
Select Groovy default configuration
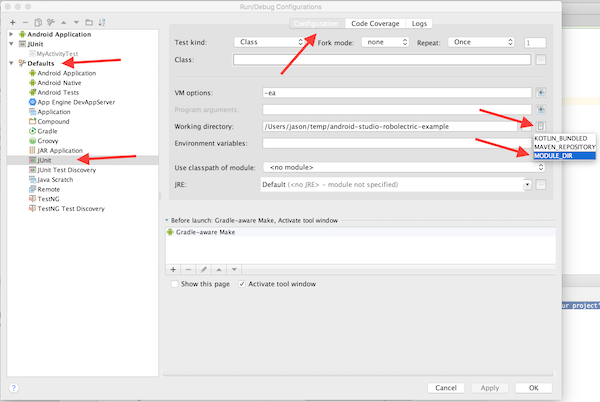pyautogui.click(x=48, y=141)
